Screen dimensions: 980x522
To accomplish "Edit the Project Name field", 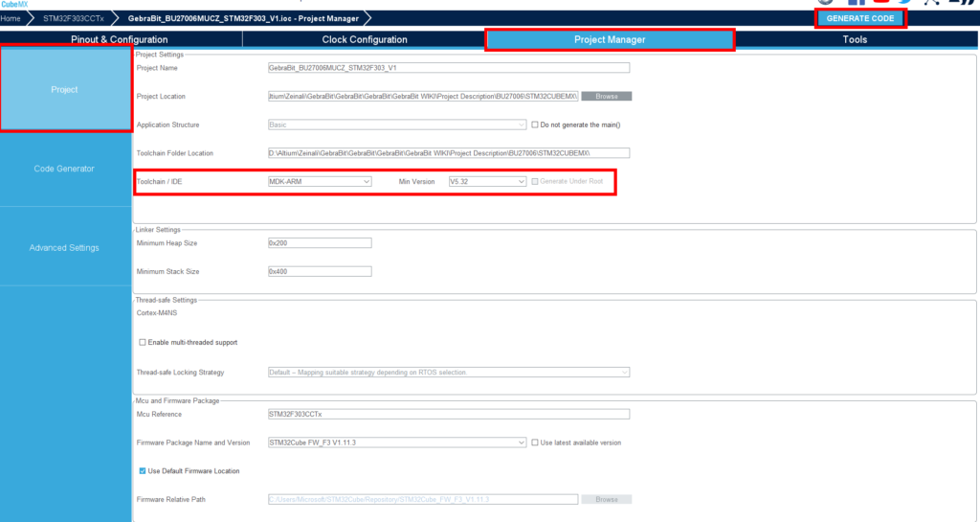I will tap(449, 67).
